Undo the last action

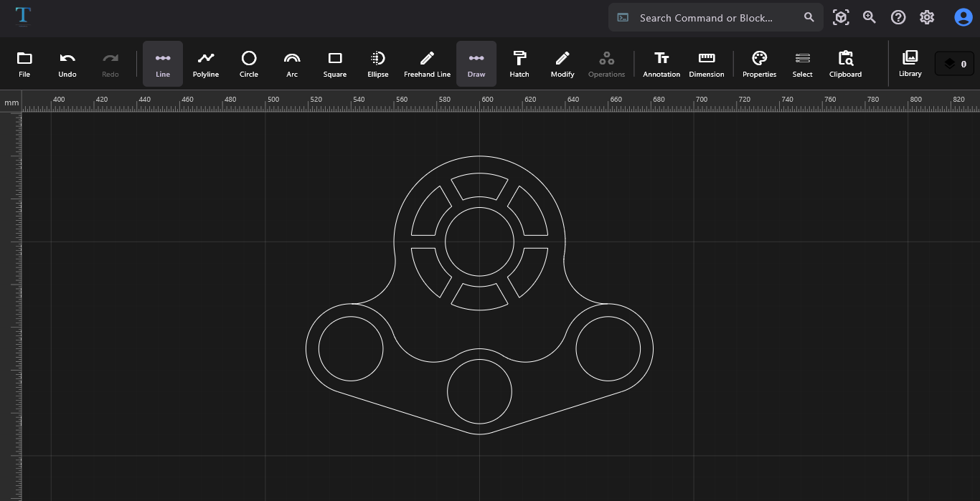[x=67, y=63]
